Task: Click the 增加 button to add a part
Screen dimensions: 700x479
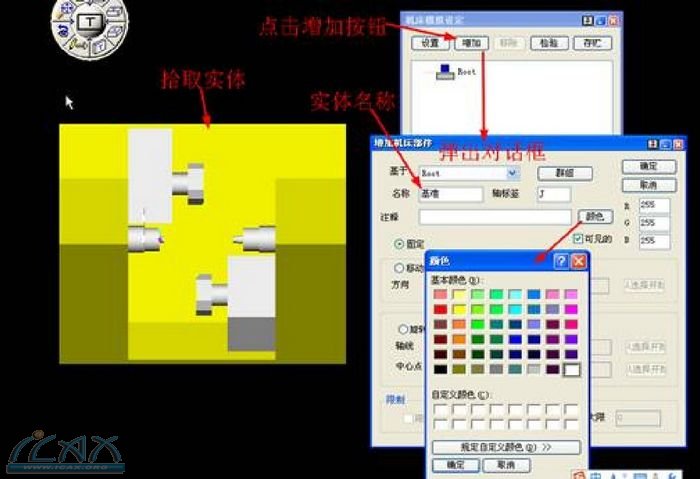Action: 471,43
